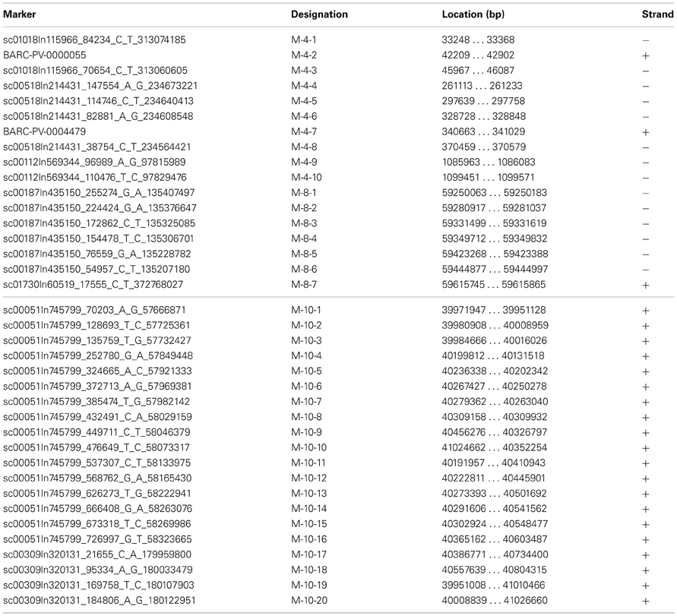Screen dimensions: 677x616
Task: Click location 59250063 ... 59250183
Action: coord(495,193)
